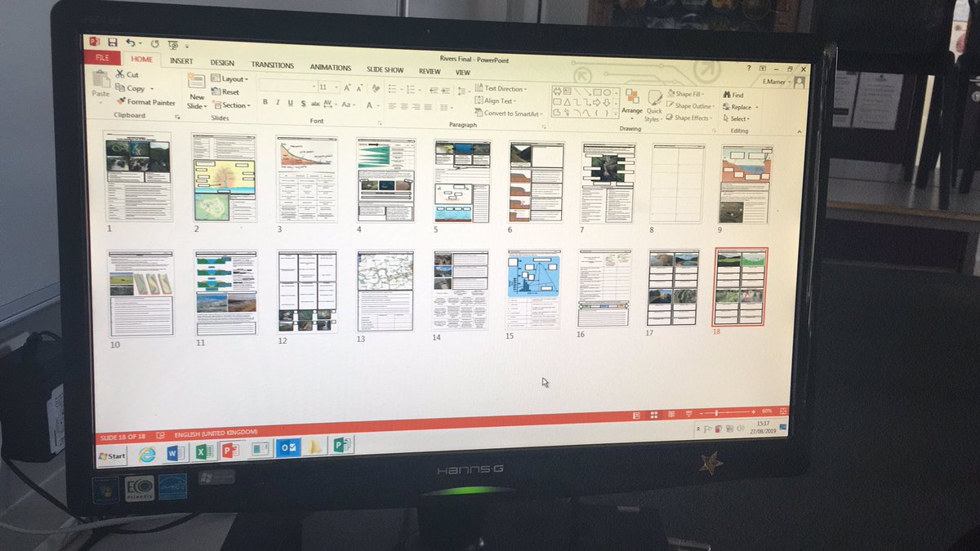The height and width of the screenshot is (551, 980).
Task: Toggle Align Left paragraph setting
Action: point(391,106)
